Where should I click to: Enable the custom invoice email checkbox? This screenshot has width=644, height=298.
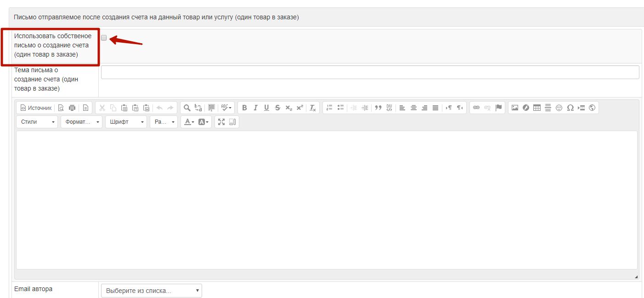point(104,38)
